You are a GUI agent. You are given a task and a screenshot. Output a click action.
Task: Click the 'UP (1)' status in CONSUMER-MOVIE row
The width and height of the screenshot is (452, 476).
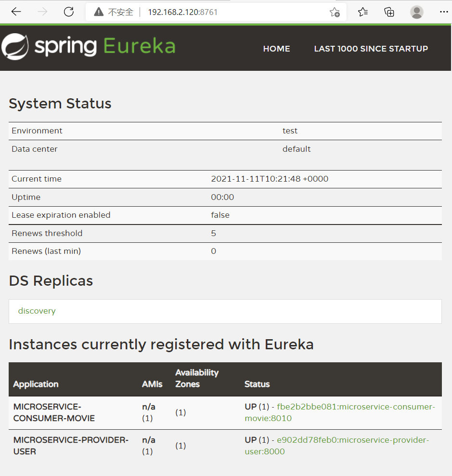(x=257, y=407)
